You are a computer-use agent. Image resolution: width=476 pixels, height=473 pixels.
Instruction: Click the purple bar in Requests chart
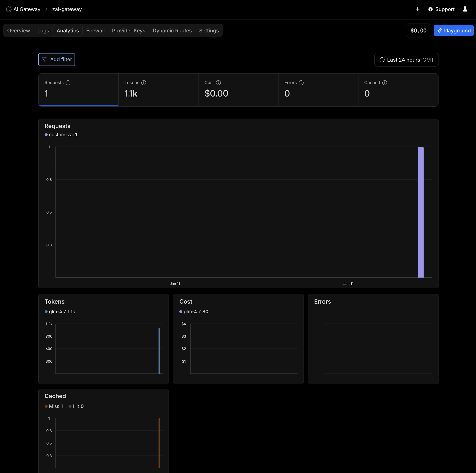(x=421, y=212)
